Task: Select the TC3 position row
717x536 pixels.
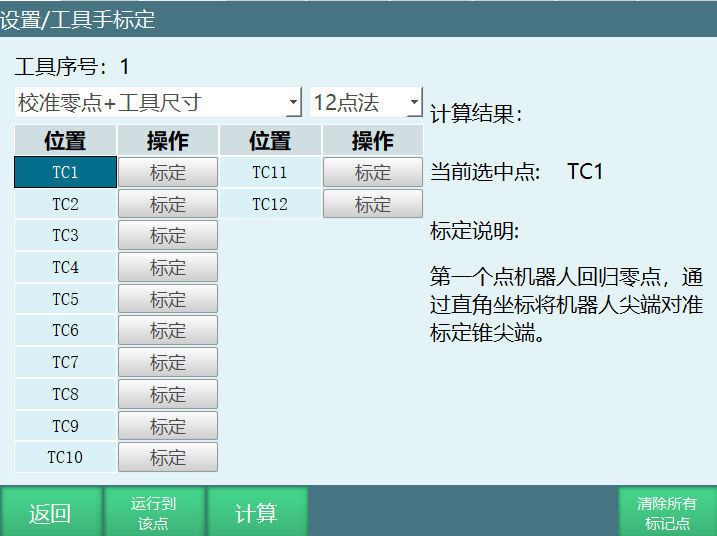Action: coord(65,236)
